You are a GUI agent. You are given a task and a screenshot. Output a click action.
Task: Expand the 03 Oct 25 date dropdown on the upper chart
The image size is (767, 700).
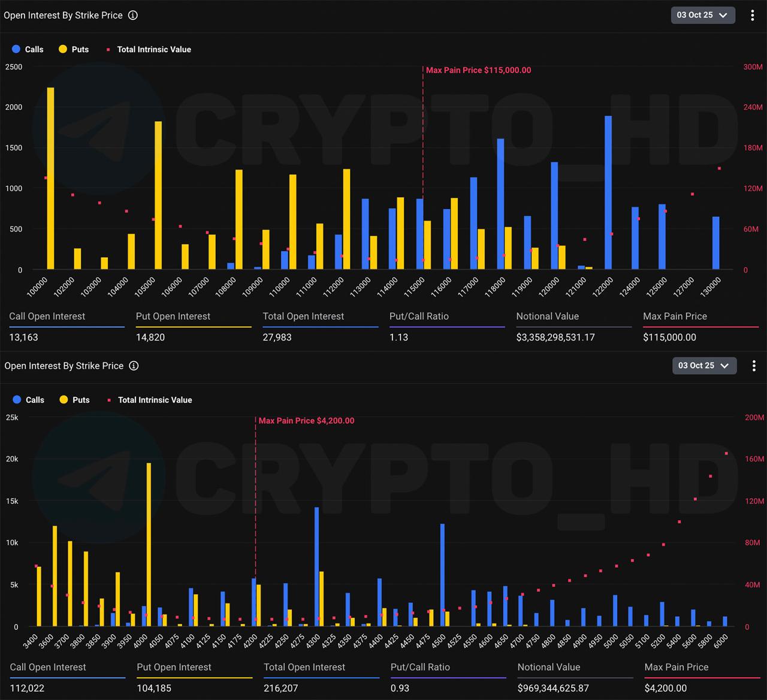702,16
